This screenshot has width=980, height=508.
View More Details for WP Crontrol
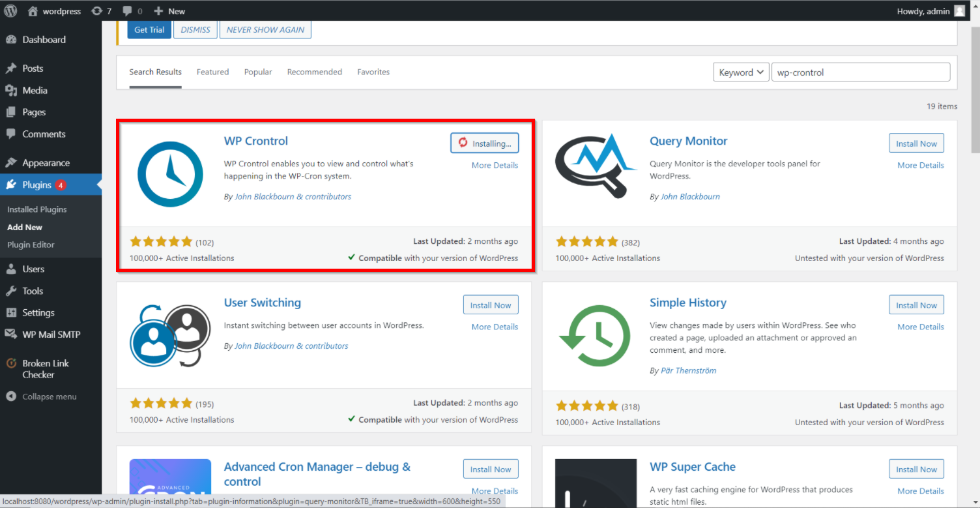[x=495, y=166]
